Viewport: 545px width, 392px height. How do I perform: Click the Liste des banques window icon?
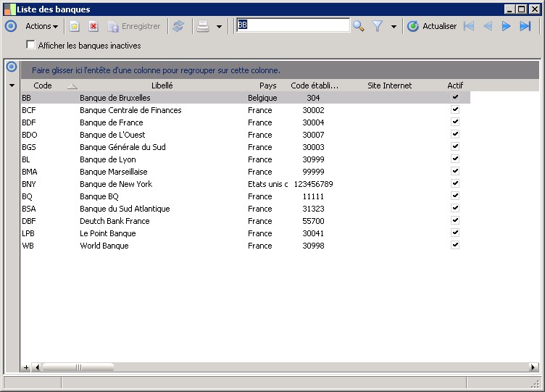9,9
